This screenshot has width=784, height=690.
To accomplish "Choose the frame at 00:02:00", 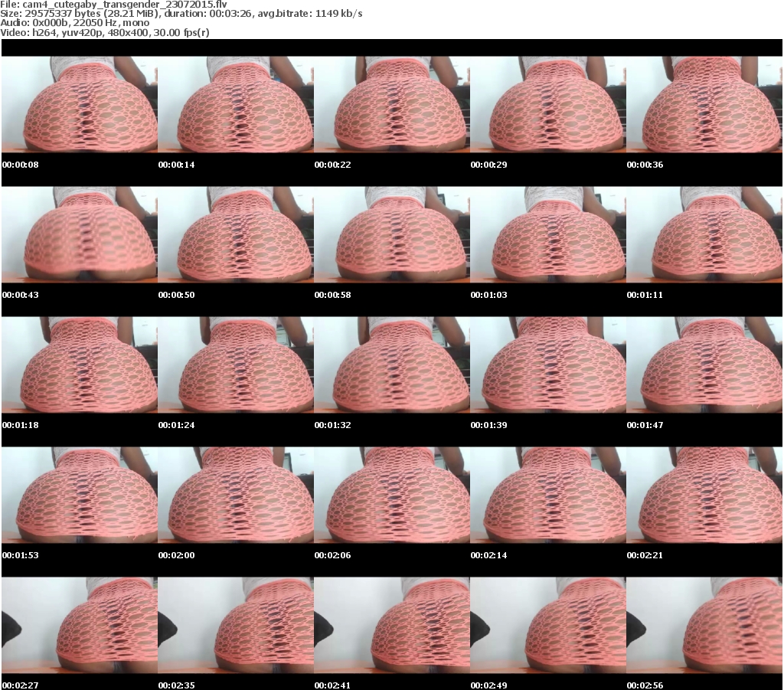I will click(236, 495).
